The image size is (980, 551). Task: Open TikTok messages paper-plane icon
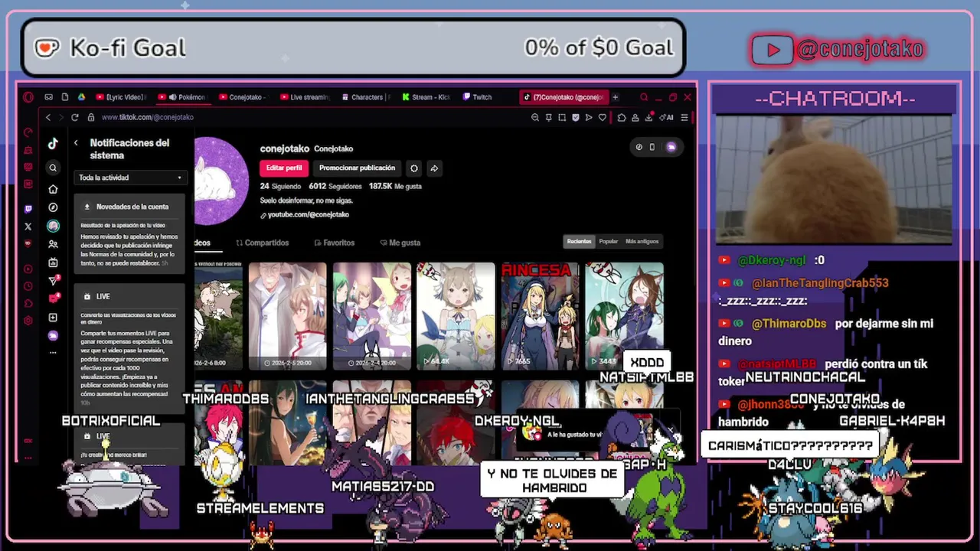pos(54,281)
